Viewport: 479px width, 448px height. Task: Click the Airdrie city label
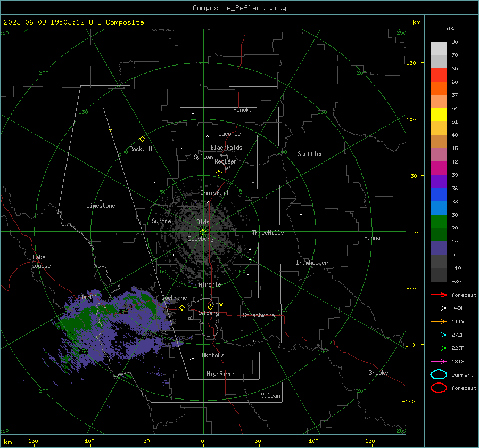coord(210,284)
